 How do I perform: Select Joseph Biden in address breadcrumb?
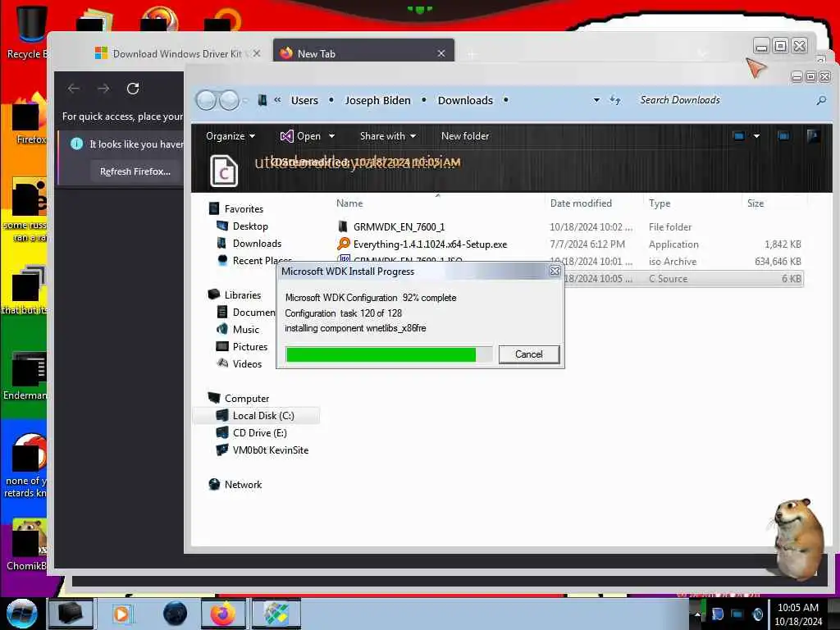pos(377,100)
